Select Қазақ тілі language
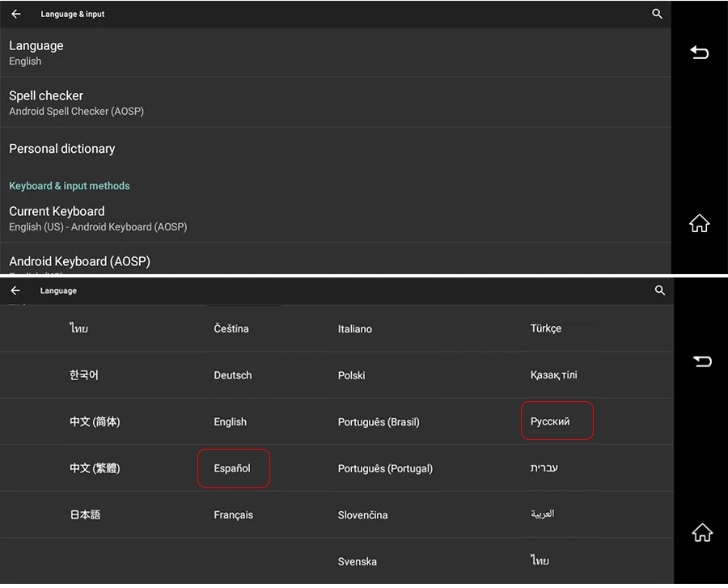 point(554,375)
